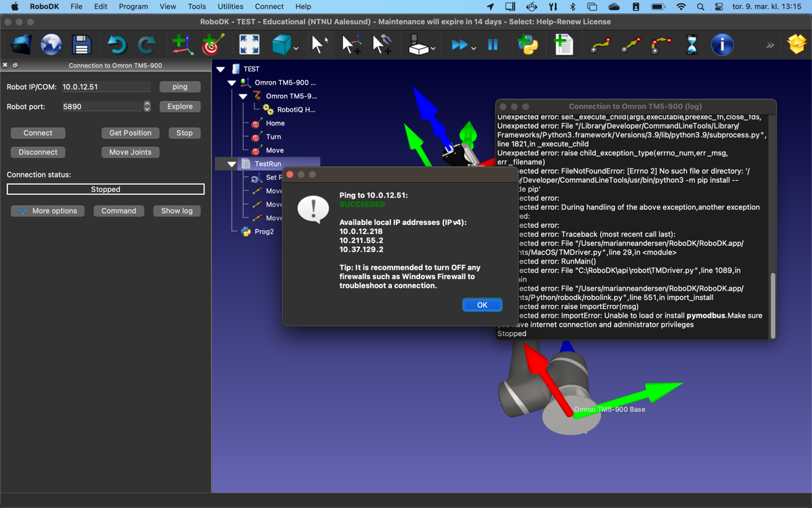Click the Add Python program icon
The image size is (812, 508).
pyautogui.click(x=527, y=45)
